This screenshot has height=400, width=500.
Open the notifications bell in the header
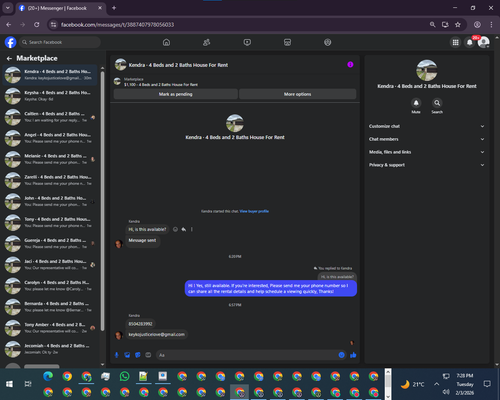pyautogui.click(x=470, y=42)
